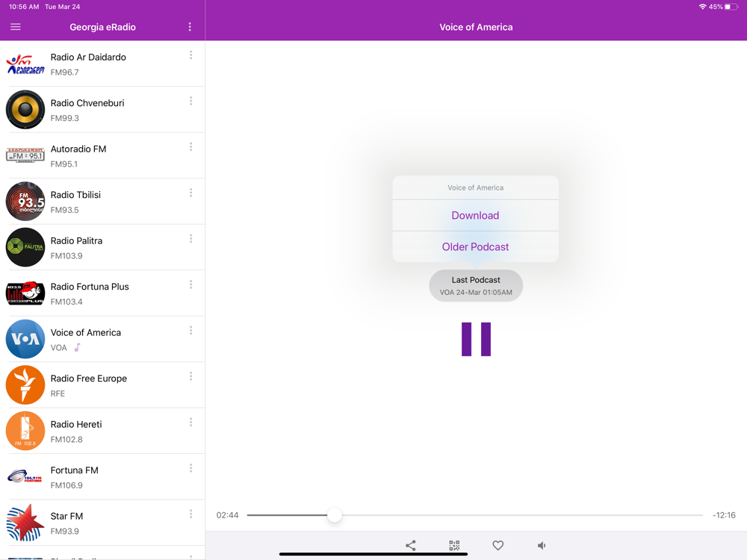Select Radio Palitra from the list
The height and width of the screenshot is (560, 747).
(x=102, y=247)
